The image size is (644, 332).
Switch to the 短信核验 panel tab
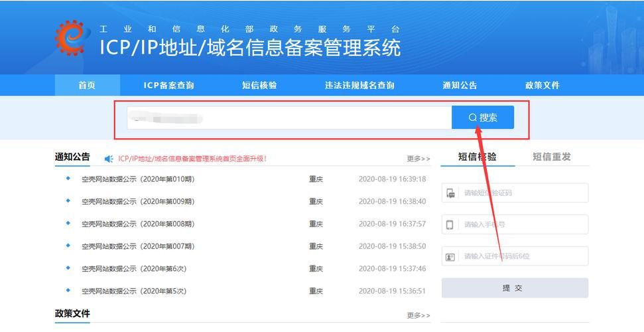(478, 157)
